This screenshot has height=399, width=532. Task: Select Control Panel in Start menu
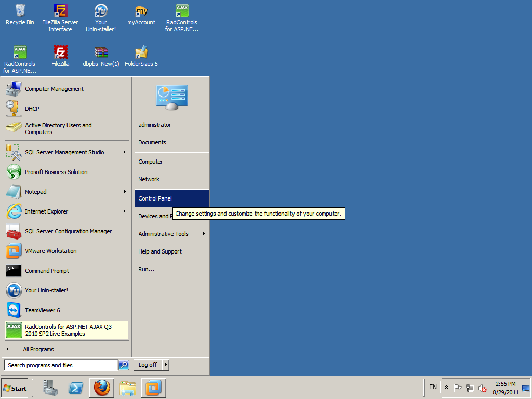click(x=171, y=198)
